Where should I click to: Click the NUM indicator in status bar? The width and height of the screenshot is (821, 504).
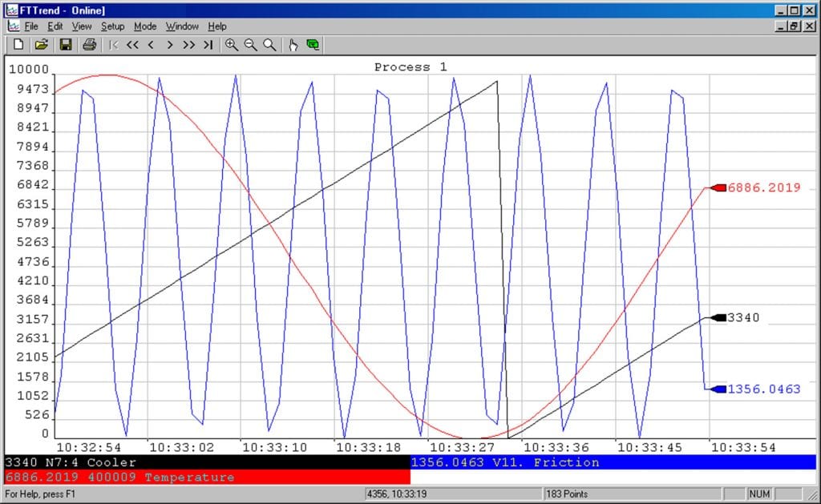click(759, 494)
